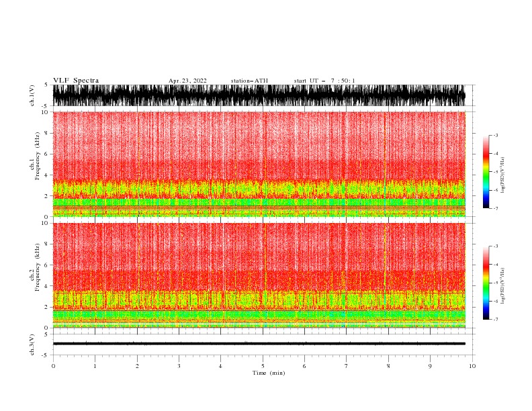Click the "1" tick on the time axis
Image resolution: width=532 pixels, height=411 pixels.
click(95, 366)
